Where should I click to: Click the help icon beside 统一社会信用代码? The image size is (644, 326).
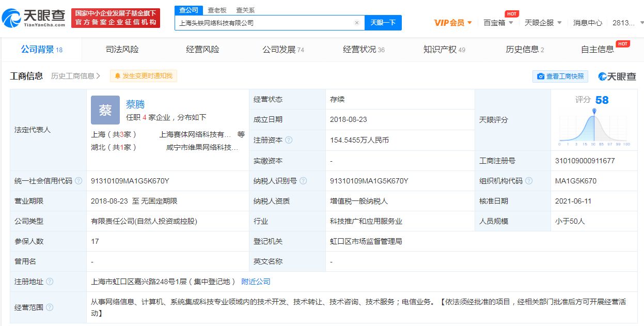78,181
